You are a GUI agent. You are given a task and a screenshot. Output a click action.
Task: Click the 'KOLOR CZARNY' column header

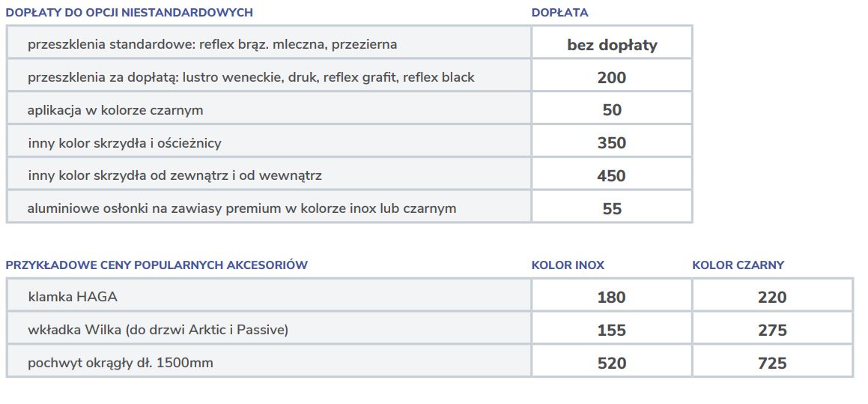click(x=738, y=265)
